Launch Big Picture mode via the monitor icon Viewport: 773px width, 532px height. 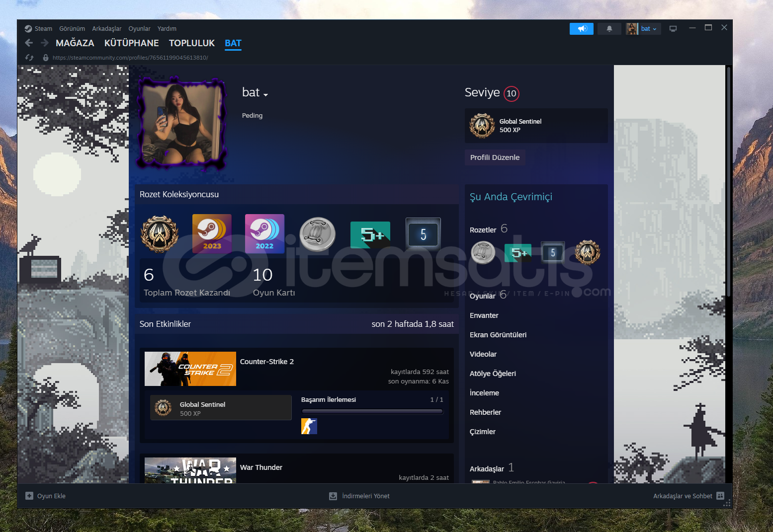tap(673, 29)
